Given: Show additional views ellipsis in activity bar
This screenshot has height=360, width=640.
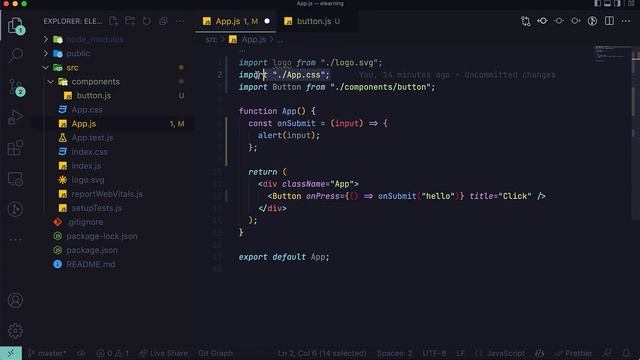Looking at the screenshot, I should point(16,240).
